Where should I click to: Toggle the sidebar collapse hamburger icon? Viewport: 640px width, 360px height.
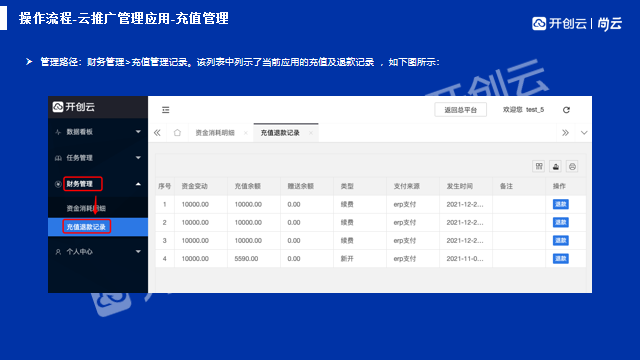[x=165, y=110]
